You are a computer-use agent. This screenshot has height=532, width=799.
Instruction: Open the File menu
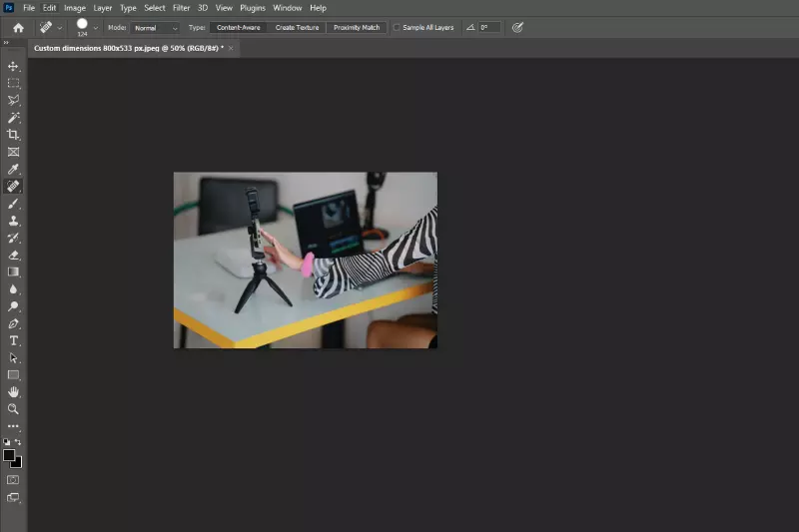(29, 8)
